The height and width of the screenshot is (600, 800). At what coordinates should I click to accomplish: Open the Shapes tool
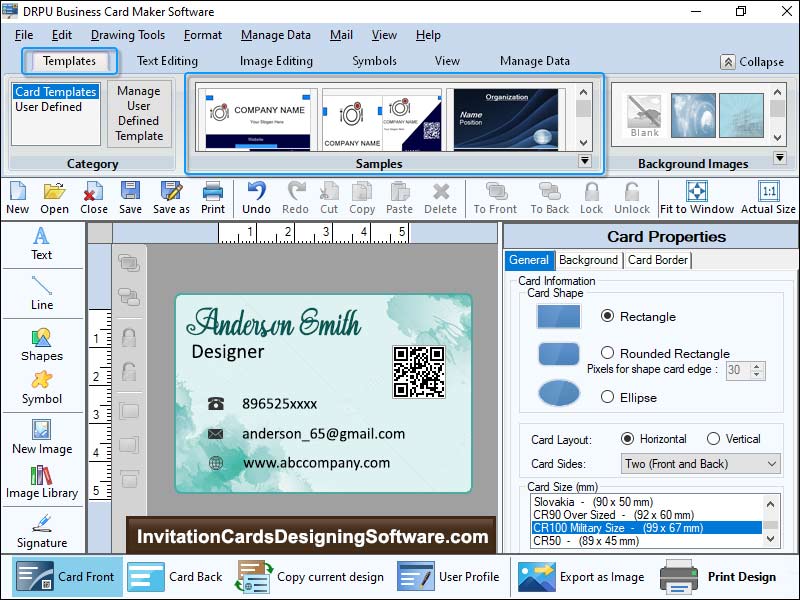click(41, 343)
